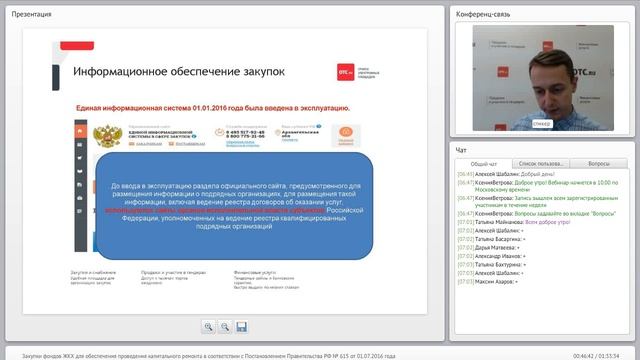Zoom out the presentation with minus magnifier
Viewport: 640px width, 360px height.
click(x=225, y=327)
